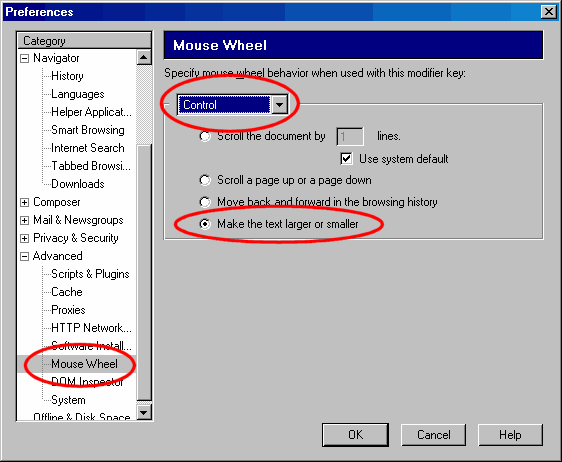This screenshot has height=462, width=562.
Task: Open Help for Mouse Wheel
Action: pyautogui.click(x=510, y=435)
